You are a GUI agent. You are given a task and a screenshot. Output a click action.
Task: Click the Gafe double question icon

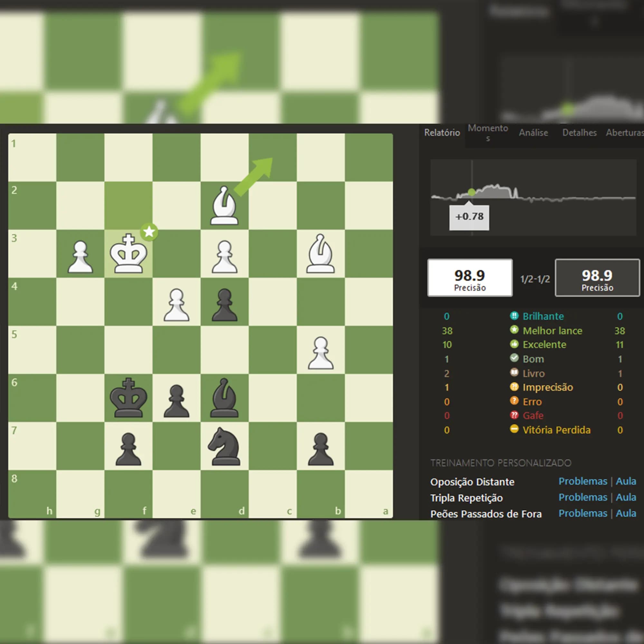[514, 415]
